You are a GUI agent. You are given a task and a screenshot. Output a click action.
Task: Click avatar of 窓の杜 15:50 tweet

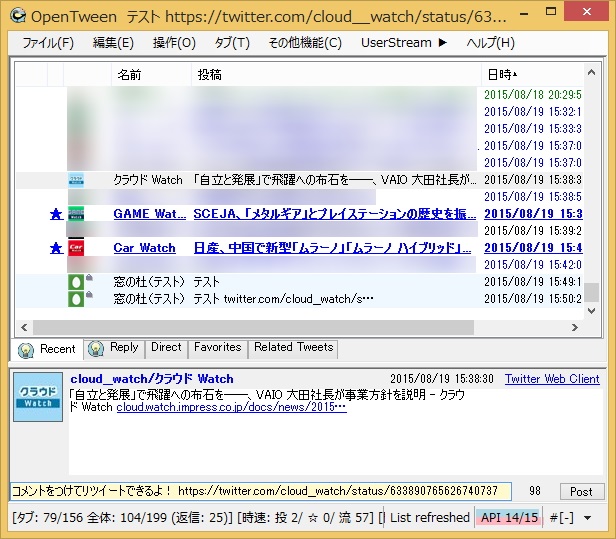click(x=76, y=299)
